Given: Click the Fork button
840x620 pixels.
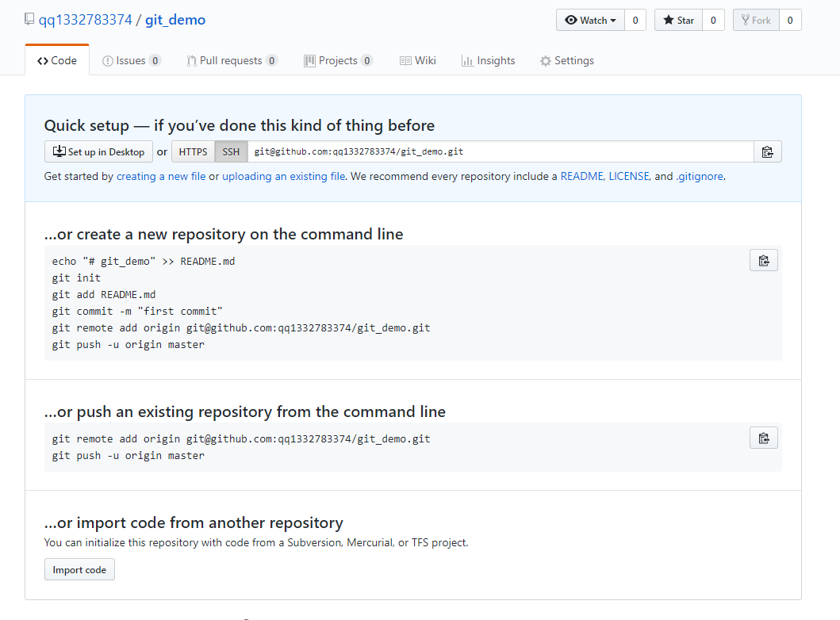Looking at the screenshot, I should point(755,21).
